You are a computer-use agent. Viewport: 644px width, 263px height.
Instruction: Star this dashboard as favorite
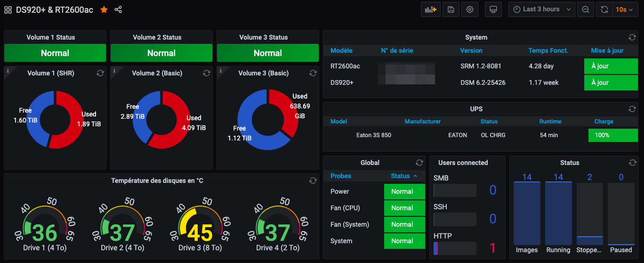104,9
